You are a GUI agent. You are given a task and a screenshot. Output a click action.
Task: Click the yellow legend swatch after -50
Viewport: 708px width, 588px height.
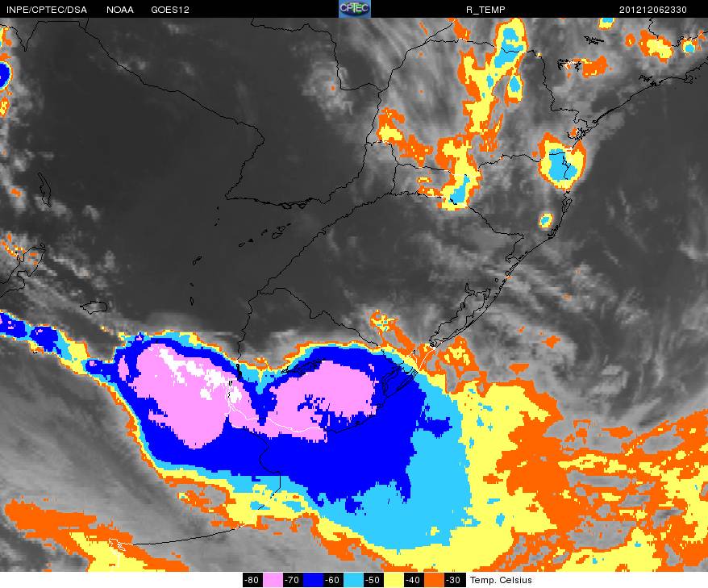(x=394, y=580)
